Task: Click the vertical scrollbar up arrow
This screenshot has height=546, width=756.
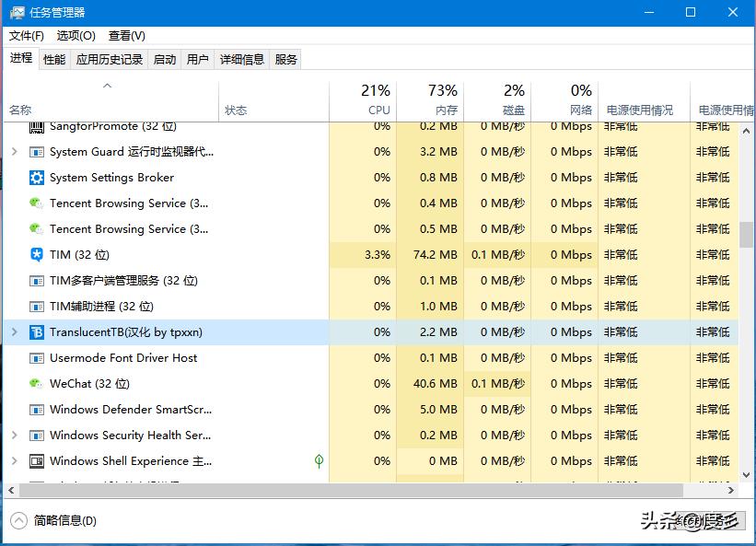Action: click(747, 131)
